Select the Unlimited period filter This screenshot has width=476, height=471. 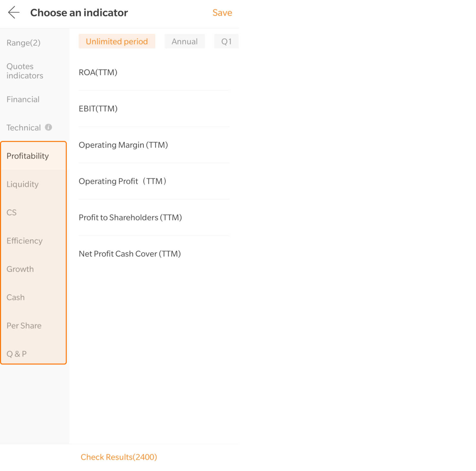pos(117,41)
